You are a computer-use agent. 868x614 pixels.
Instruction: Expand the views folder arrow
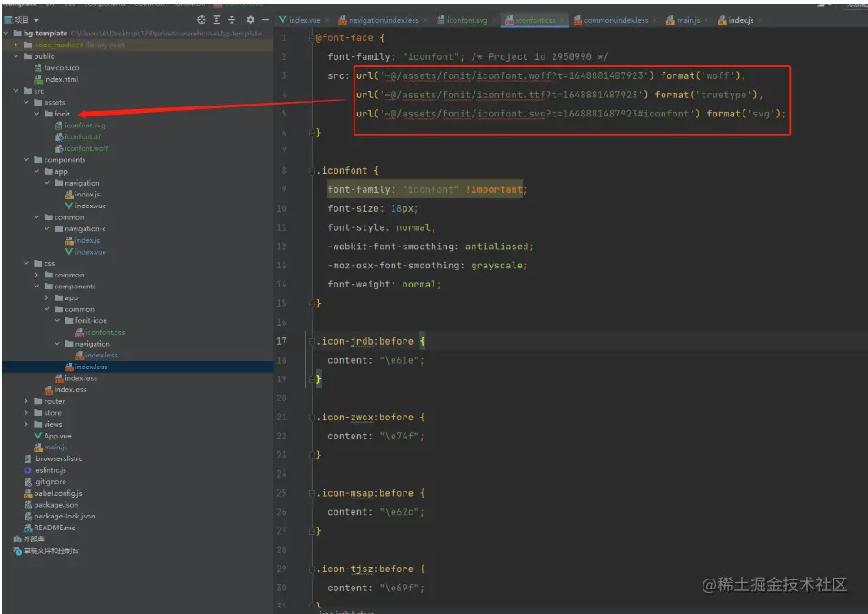(x=26, y=425)
